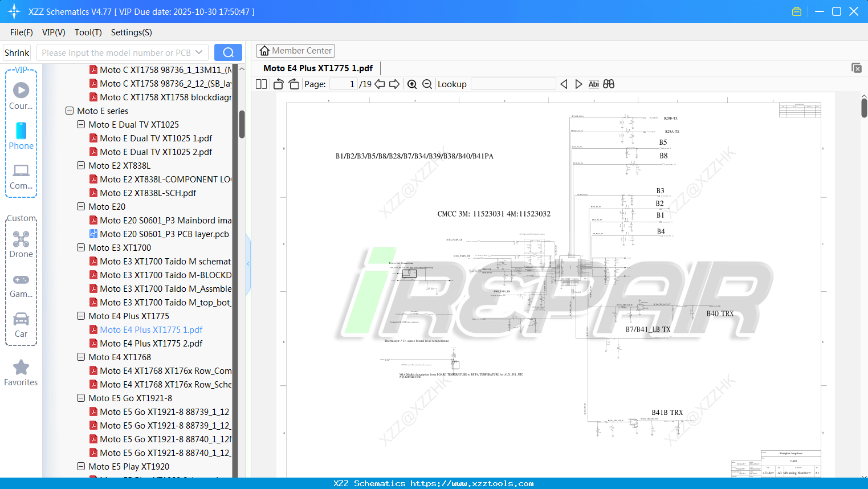This screenshot has height=489, width=868.
Task: Open the Tool(T) menu
Action: pyautogui.click(x=88, y=32)
